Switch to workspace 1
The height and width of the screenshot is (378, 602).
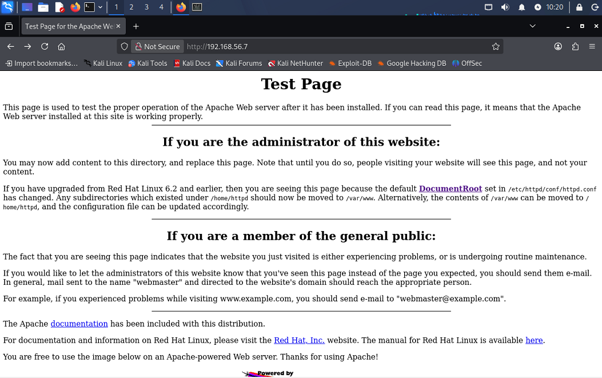coord(116,7)
